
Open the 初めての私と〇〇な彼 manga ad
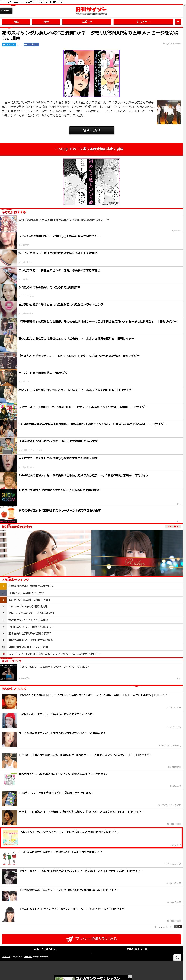[91, 182]
